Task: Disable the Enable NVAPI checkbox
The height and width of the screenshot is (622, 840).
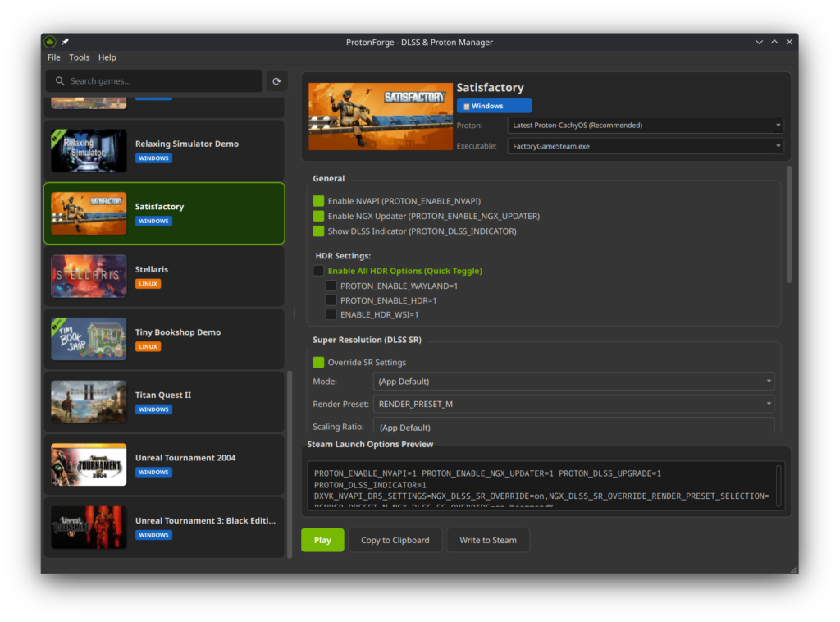Action: [x=318, y=201]
